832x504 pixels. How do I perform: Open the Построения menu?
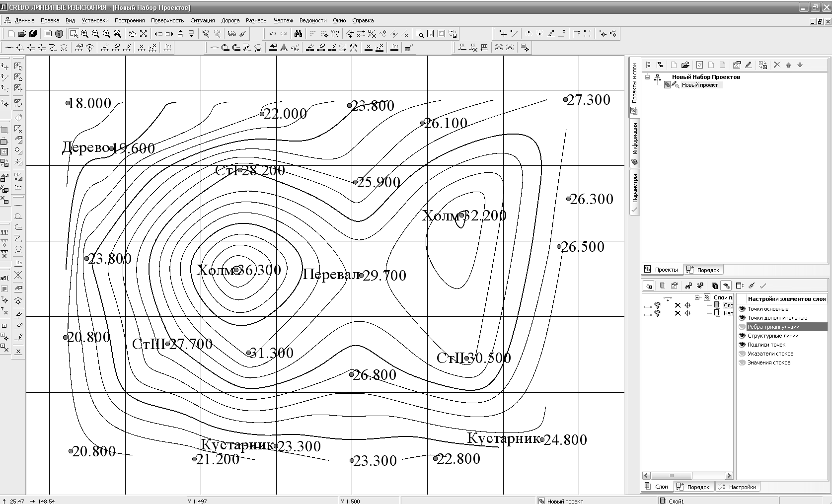(130, 20)
